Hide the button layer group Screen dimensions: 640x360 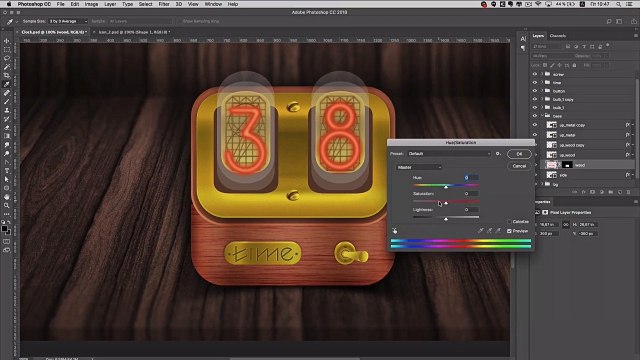[x=535, y=91]
